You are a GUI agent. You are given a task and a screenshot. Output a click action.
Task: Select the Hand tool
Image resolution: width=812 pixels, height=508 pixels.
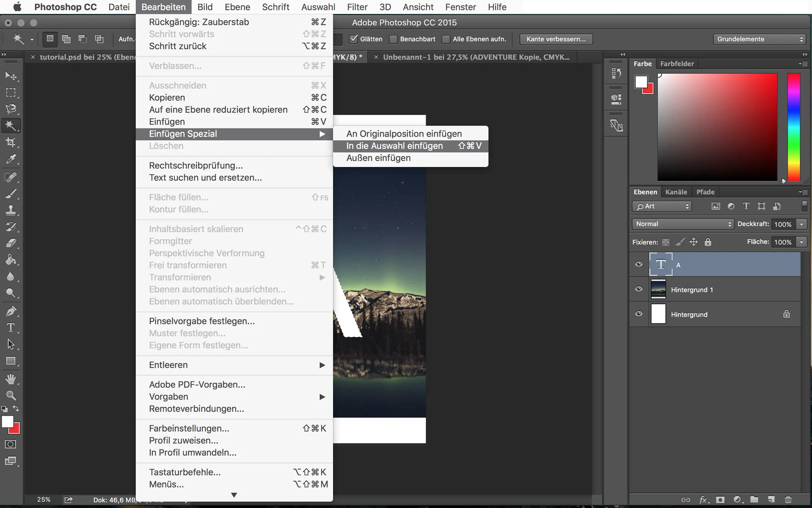[x=11, y=378]
